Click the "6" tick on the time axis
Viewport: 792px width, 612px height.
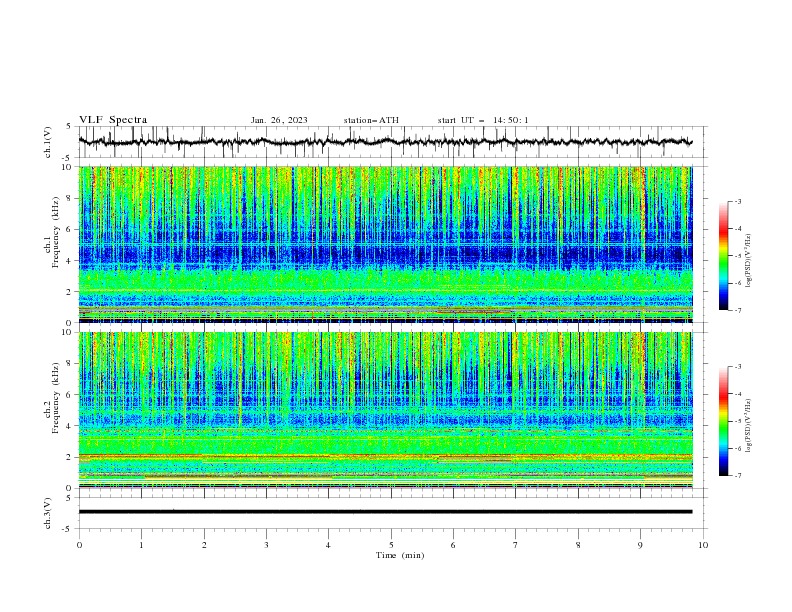click(x=453, y=545)
